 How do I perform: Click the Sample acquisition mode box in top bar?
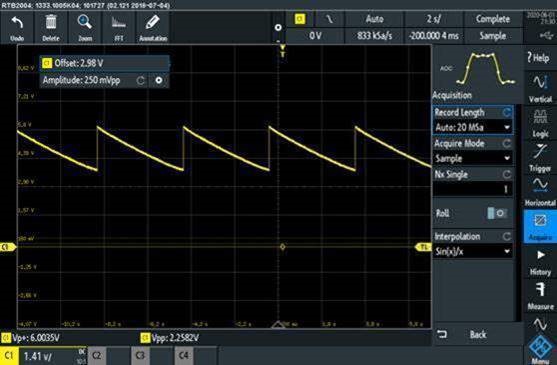point(493,36)
